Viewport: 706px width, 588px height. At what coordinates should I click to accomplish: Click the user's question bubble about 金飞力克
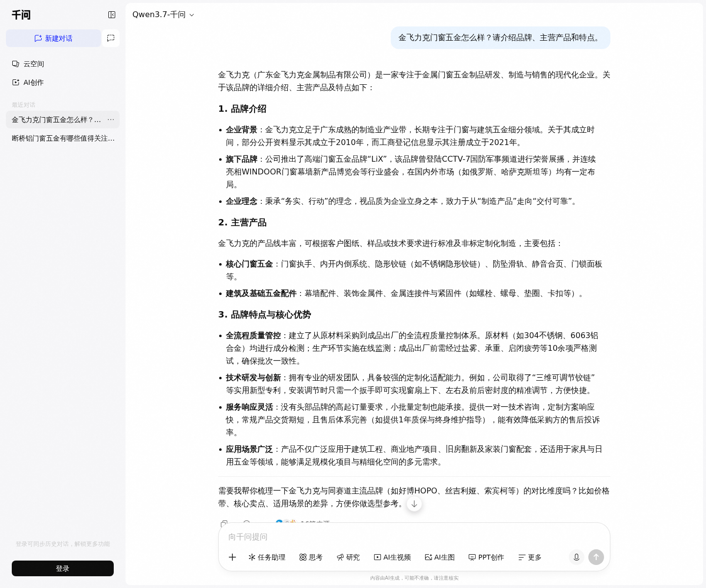click(500, 38)
